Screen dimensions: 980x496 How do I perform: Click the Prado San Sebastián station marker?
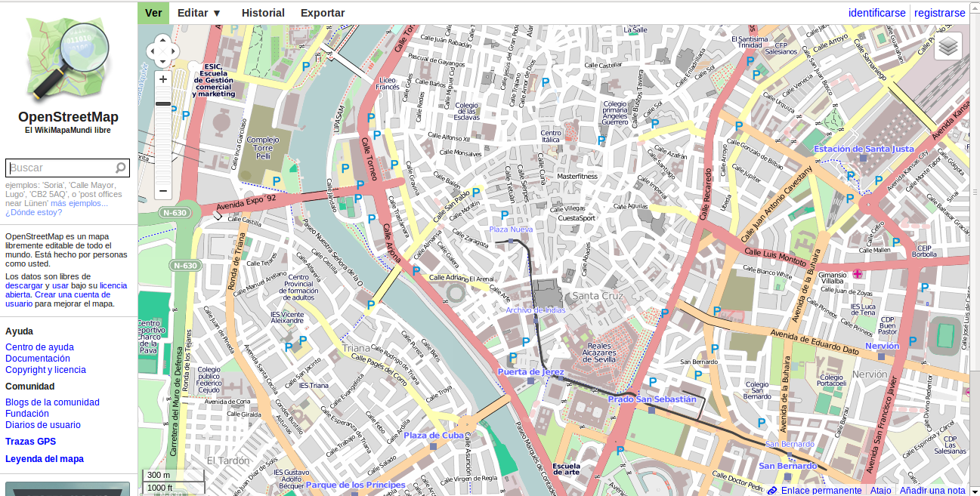point(651,409)
